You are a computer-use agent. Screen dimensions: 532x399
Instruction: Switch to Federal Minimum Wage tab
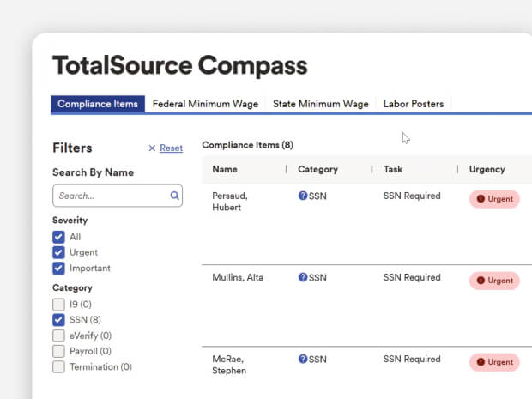tap(205, 104)
